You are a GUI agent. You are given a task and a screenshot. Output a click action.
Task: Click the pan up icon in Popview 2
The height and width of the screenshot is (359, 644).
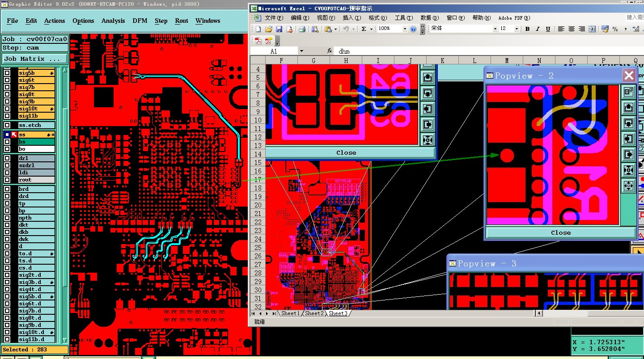(x=628, y=107)
